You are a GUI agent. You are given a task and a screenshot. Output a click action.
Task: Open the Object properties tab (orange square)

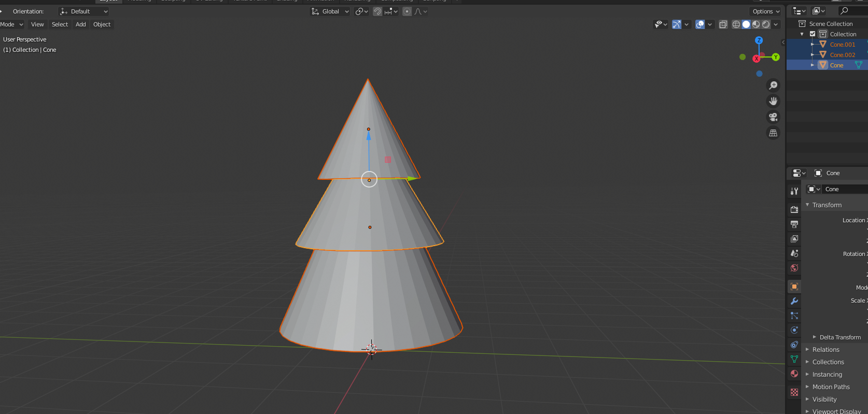click(x=794, y=287)
